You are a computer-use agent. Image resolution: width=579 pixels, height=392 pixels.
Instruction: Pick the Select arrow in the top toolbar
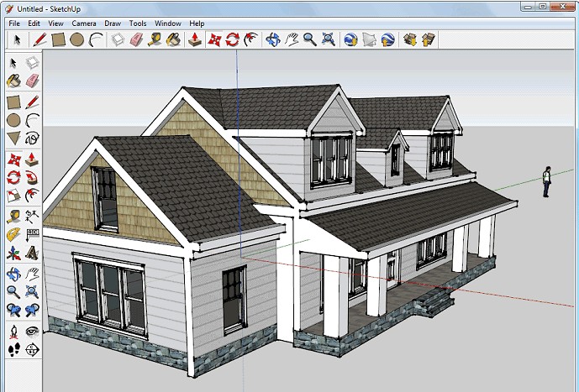(17, 39)
